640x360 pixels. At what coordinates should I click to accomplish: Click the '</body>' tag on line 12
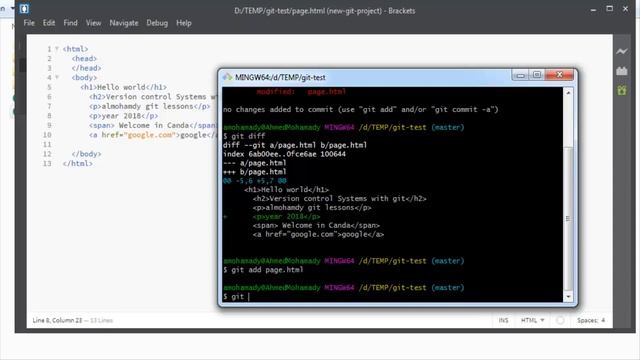(87, 154)
